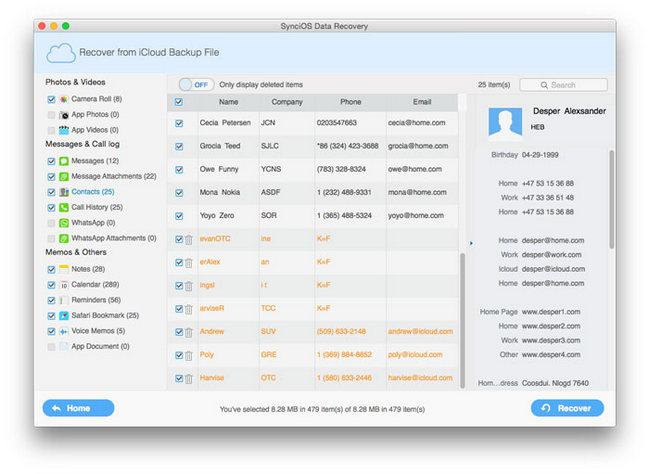
Task: Uncheck the Call History checkbox
Action: pos(51,207)
